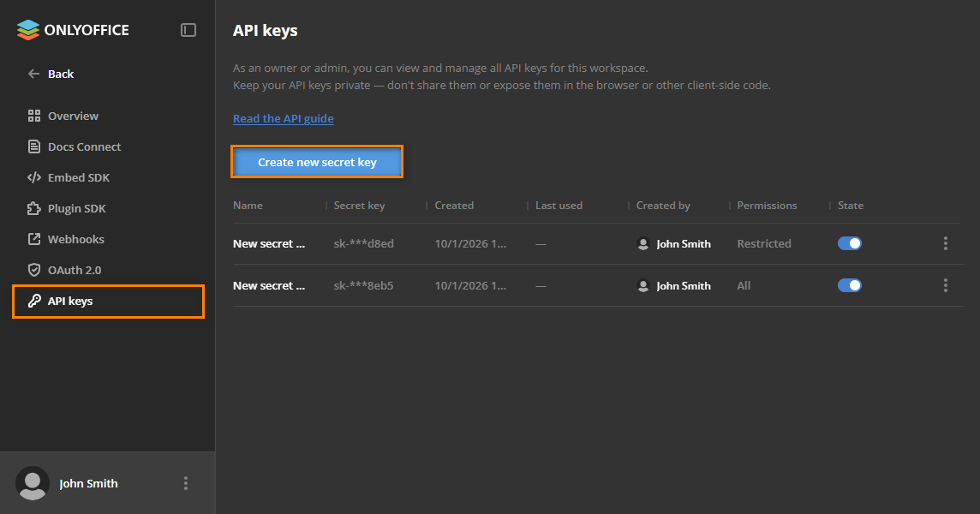Click the Plugin SDK puzzle icon

pos(33,208)
